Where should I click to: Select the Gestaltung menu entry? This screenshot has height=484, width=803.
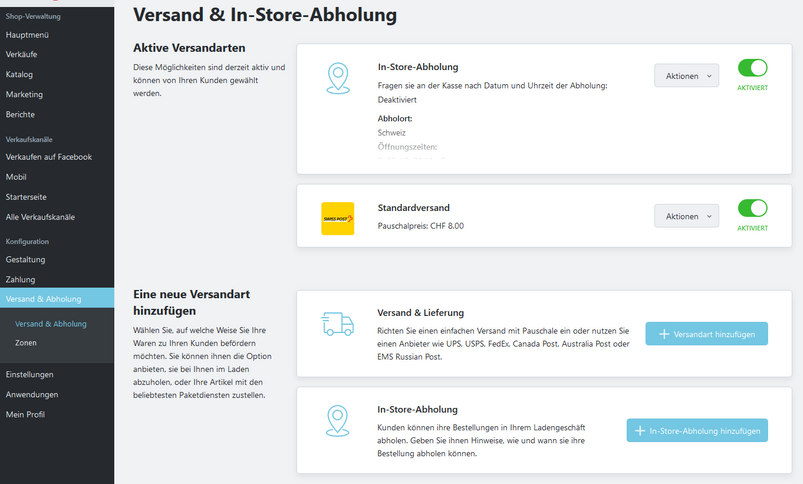coord(26,260)
